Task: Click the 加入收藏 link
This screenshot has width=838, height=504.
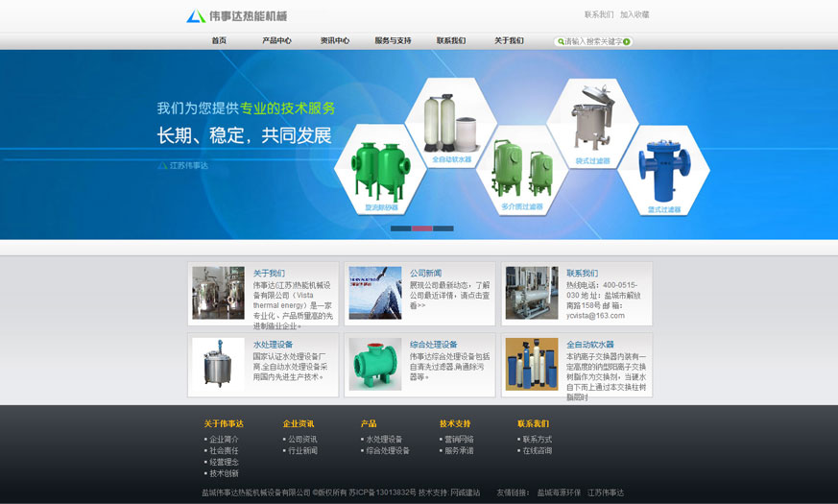Action: 634,14
